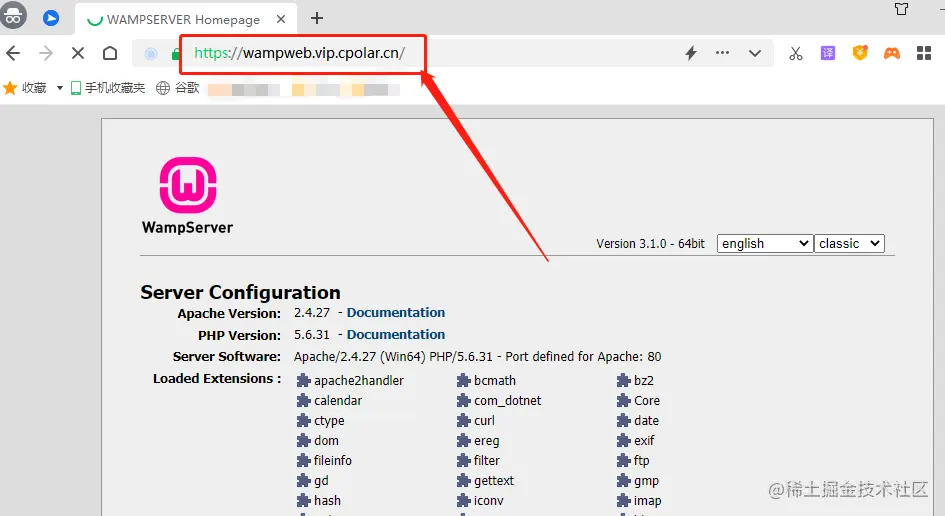Click puzzle icon beside com_dotnet
The image size is (945, 516).
(463, 400)
